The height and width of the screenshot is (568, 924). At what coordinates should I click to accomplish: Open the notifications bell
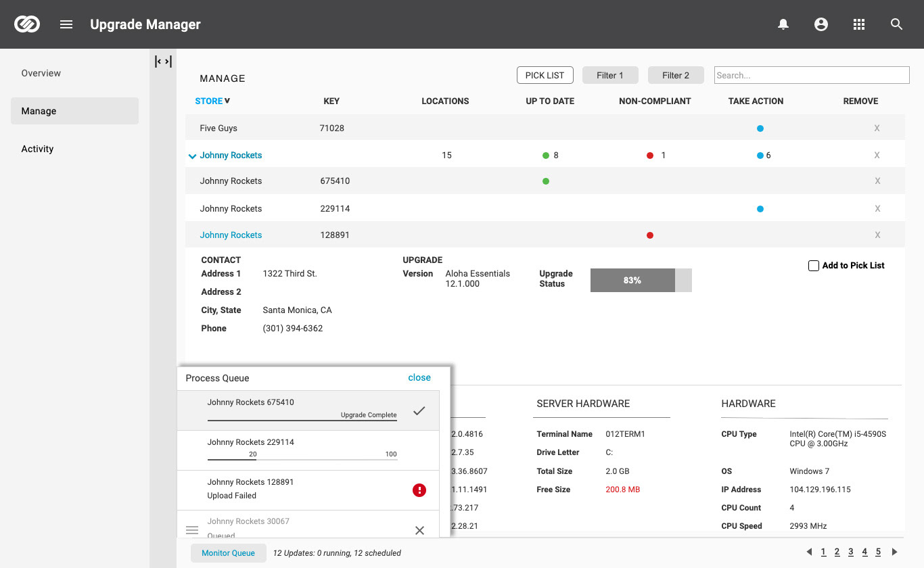(x=783, y=24)
